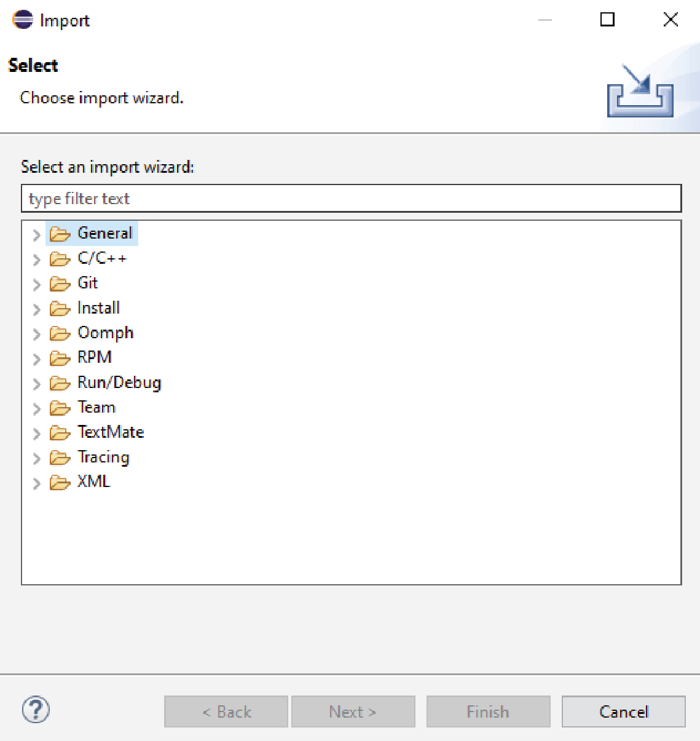Click the Git folder icon
This screenshot has height=741, width=700.
click(x=60, y=283)
